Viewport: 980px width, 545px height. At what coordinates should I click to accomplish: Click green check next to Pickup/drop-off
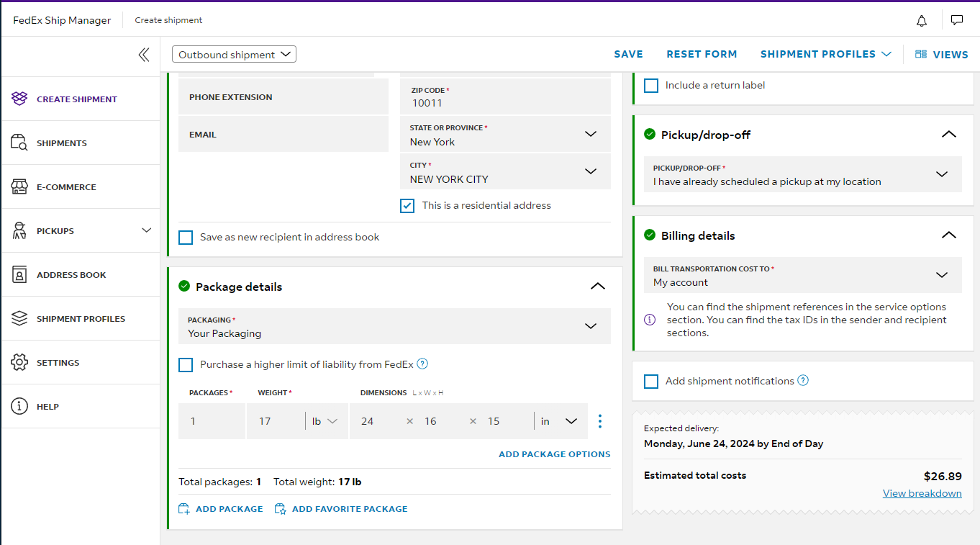(650, 134)
